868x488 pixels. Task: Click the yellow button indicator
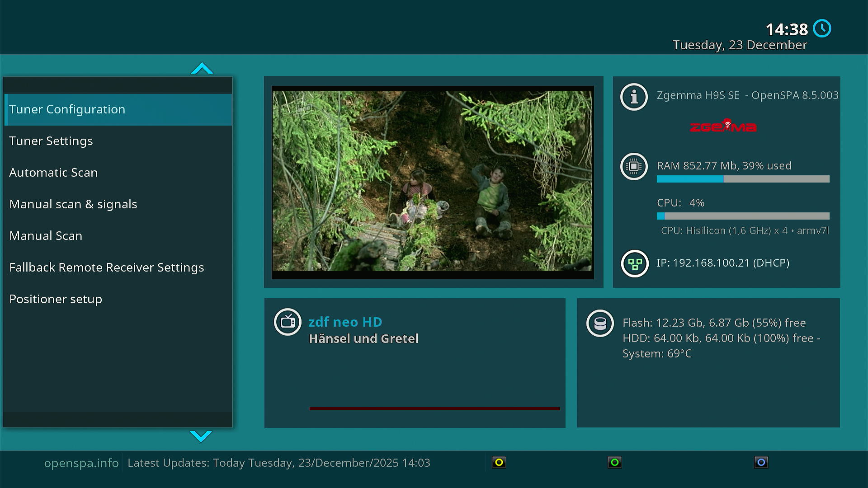499,462
